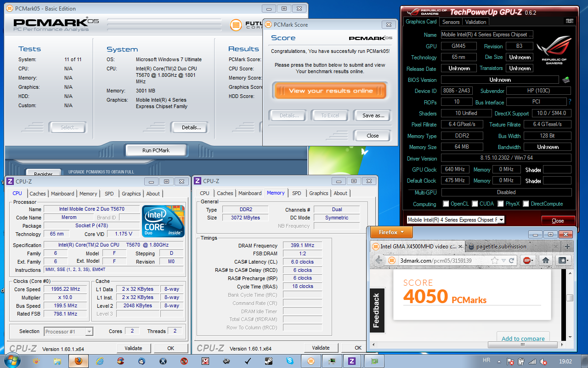The image size is (588, 368).
Task: Open the Feedback side tab on 3dmark
Action: (x=376, y=310)
